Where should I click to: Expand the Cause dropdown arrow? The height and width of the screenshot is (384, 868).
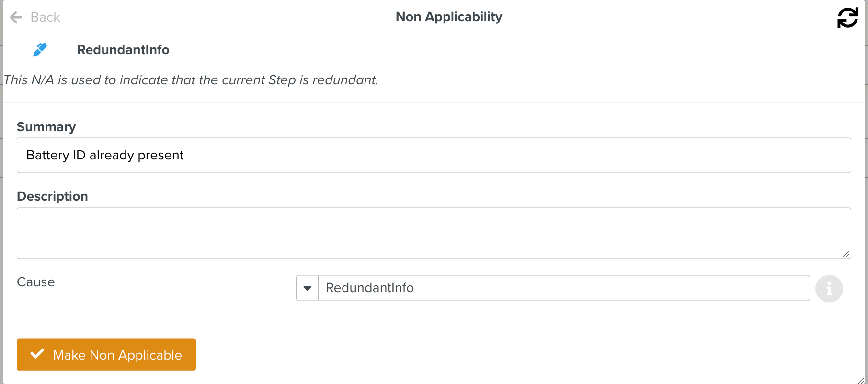[308, 288]
